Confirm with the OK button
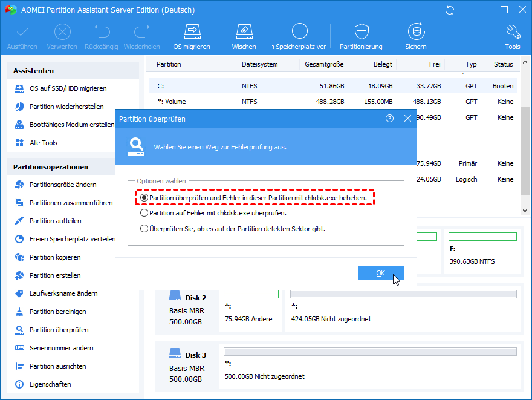Viewport: 532px width, 400px height. 381,273
